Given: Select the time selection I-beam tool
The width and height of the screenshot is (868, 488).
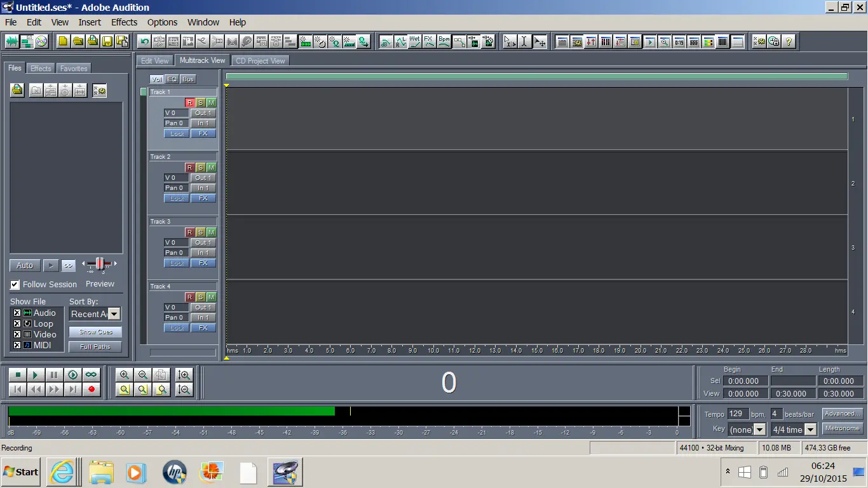Looking at the screenshot, I should point(524,42).
